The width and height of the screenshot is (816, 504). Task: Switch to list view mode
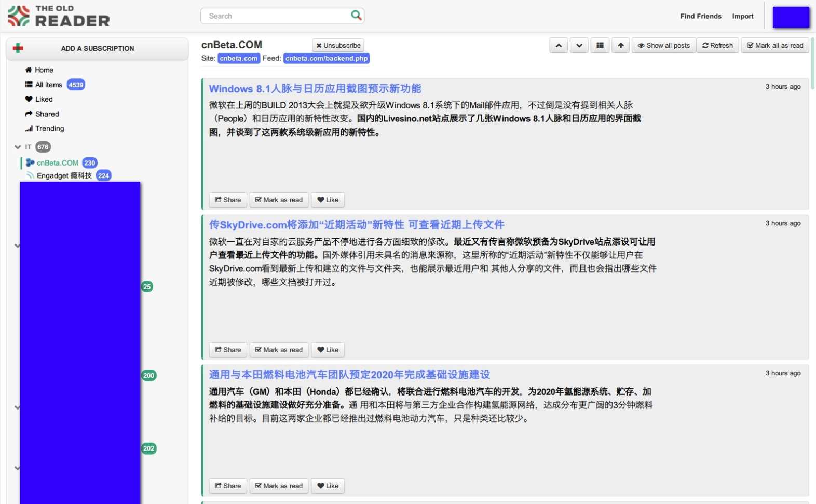click(x=600, y=46)
